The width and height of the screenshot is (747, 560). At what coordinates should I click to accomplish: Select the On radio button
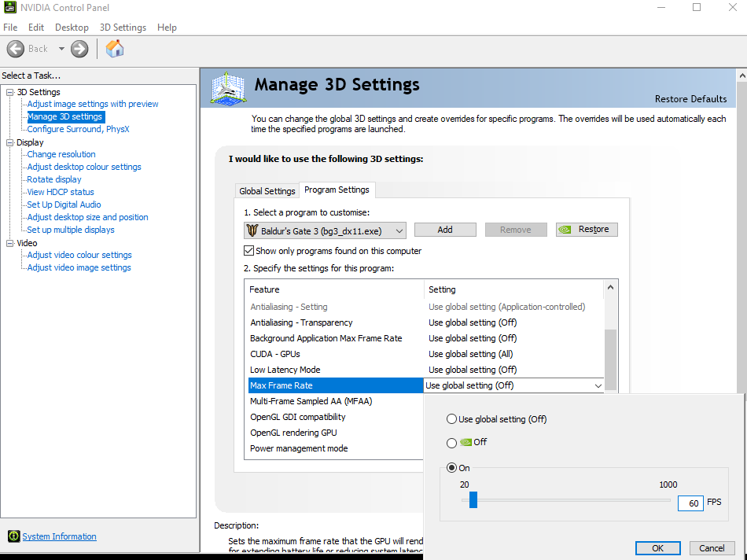[x=451, y=468]
